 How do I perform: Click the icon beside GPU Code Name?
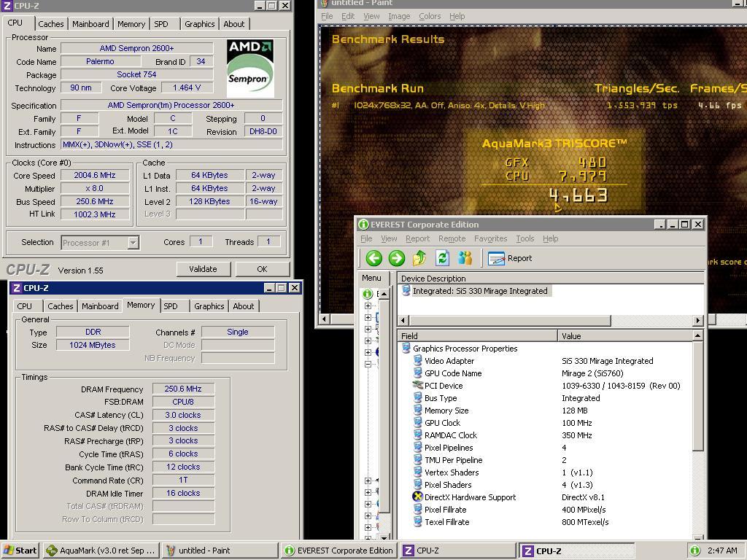click(418, 373)
